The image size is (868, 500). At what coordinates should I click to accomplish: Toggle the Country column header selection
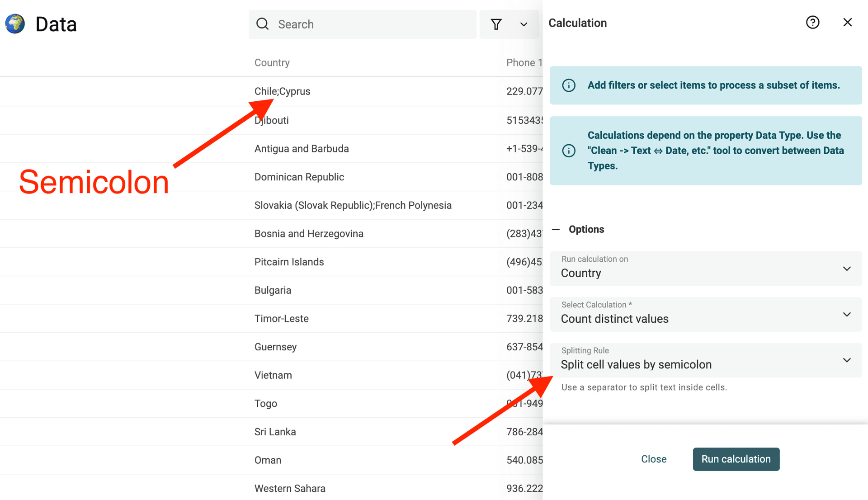[x=272, y=62]
